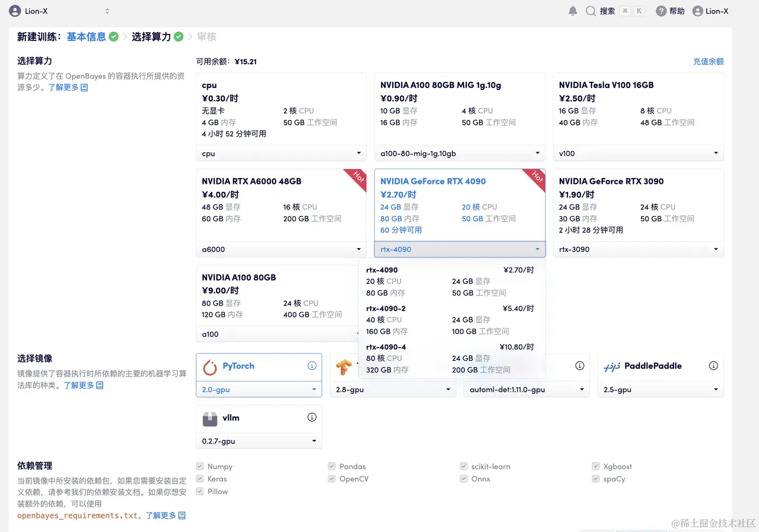Toggle the Pillow checkbox

[x=200, y=491]
